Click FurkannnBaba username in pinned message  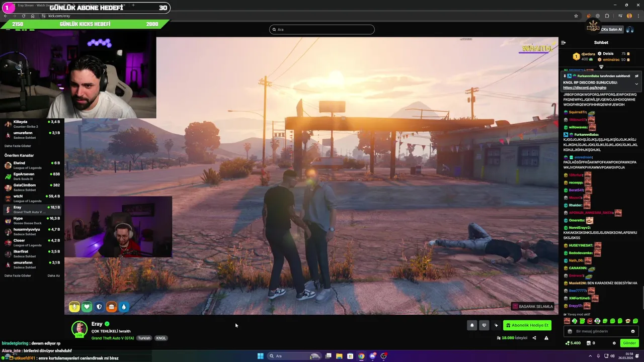[x=588, y=76]
